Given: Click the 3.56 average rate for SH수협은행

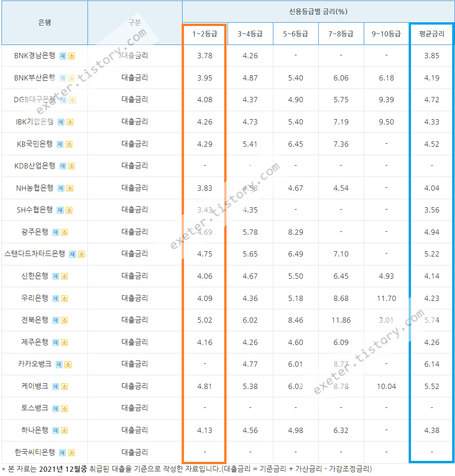Looking at the screenshot, I should 432,210.
